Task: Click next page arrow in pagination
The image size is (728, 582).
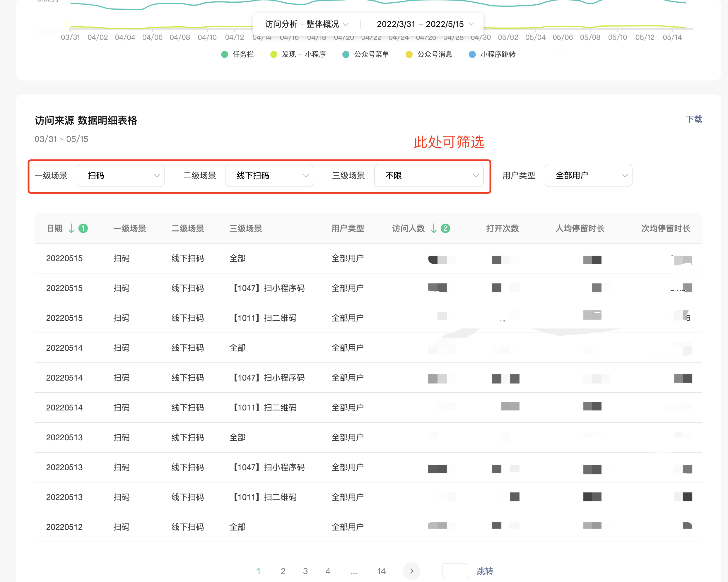Action: [x=411, y=571]
